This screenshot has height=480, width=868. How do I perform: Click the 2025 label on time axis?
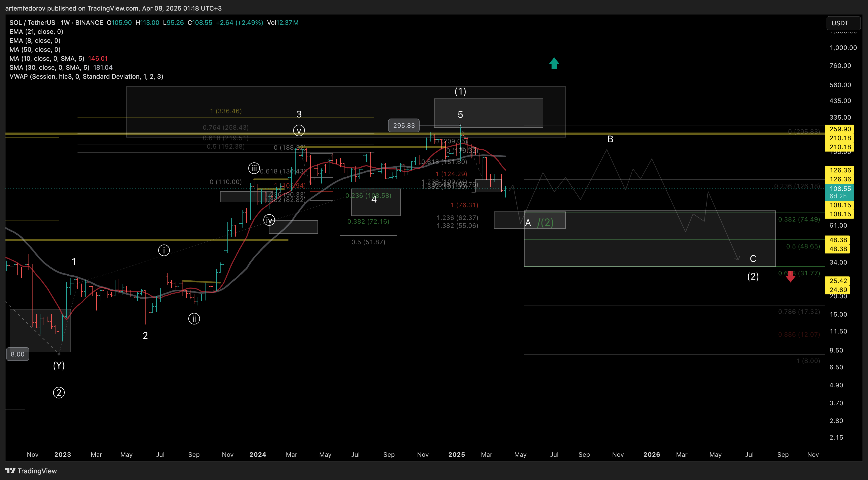pos(456,454)
